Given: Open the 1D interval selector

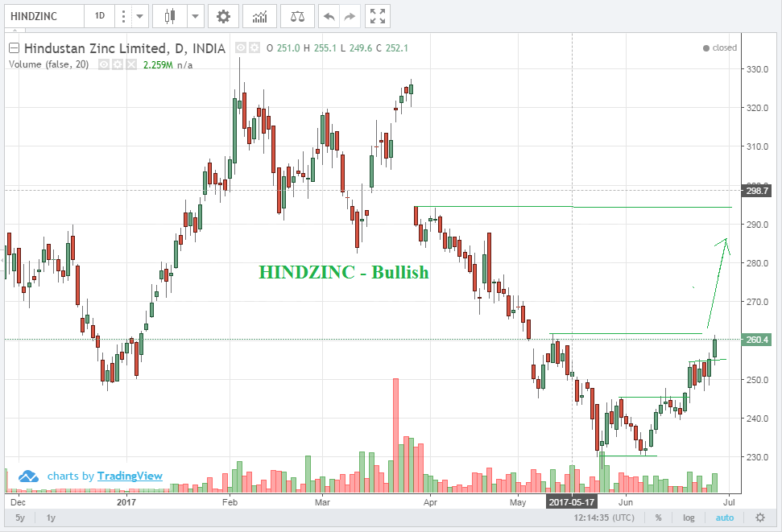Looking at the screenshot, I should coord(100,16).
